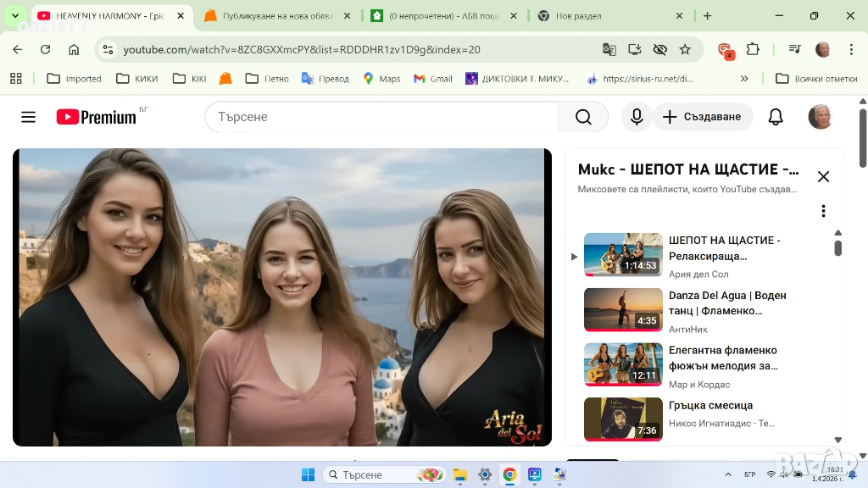Switch to the АБВ поща tab

click(443, 15)
